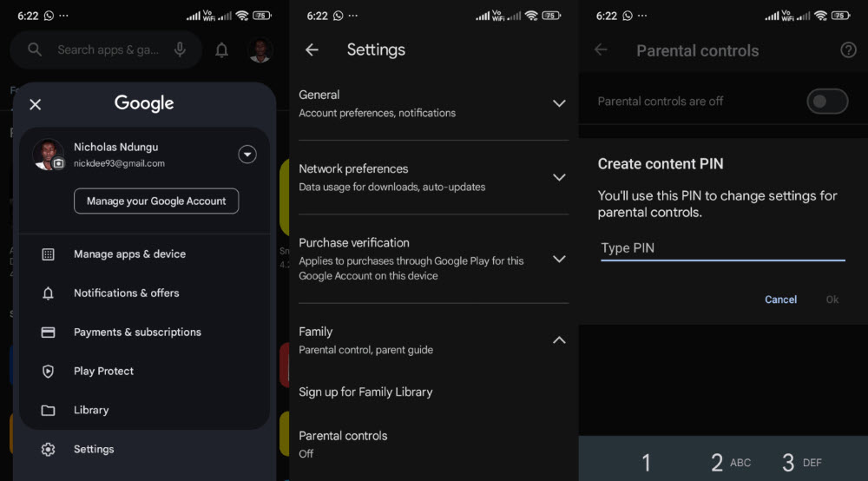
Task: Confirm PIN with the Ok button
Action: point(832,300)
